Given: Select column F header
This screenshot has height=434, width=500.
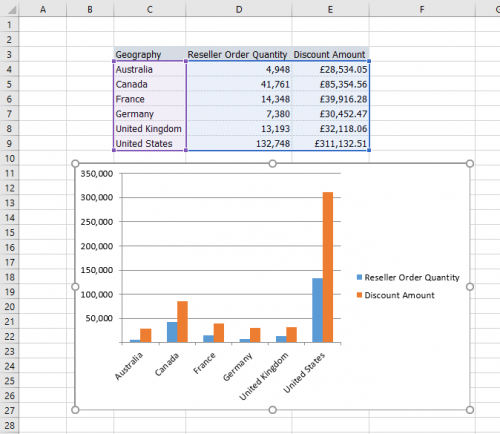Looking at the screenshot, I should (422, 9).
